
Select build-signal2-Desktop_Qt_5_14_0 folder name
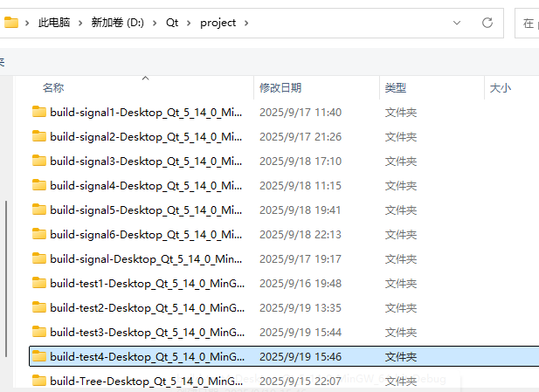click(146, 137)
